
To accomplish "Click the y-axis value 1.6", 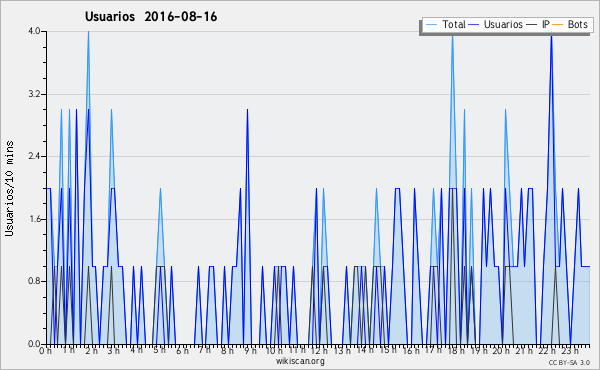I will [34, 219].
